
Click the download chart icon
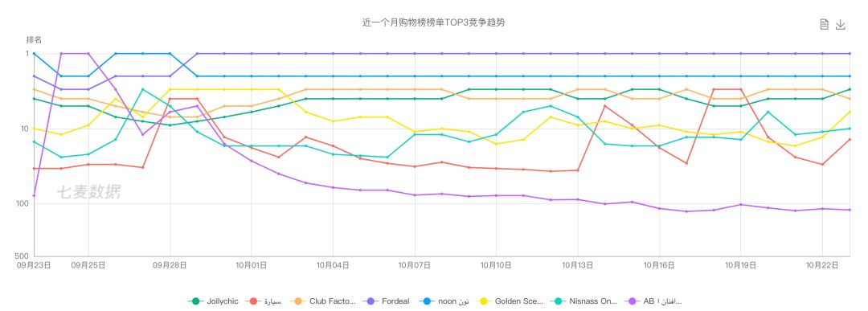click(841, 24)
